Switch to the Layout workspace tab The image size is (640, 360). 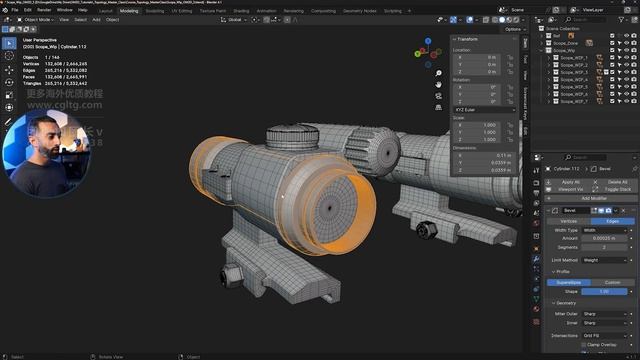point(105,11)
